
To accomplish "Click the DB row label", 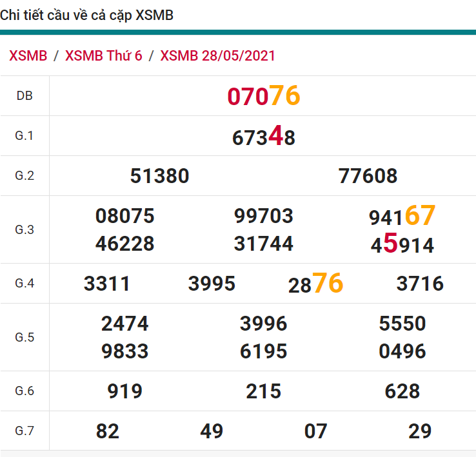I will click(25, 96).
